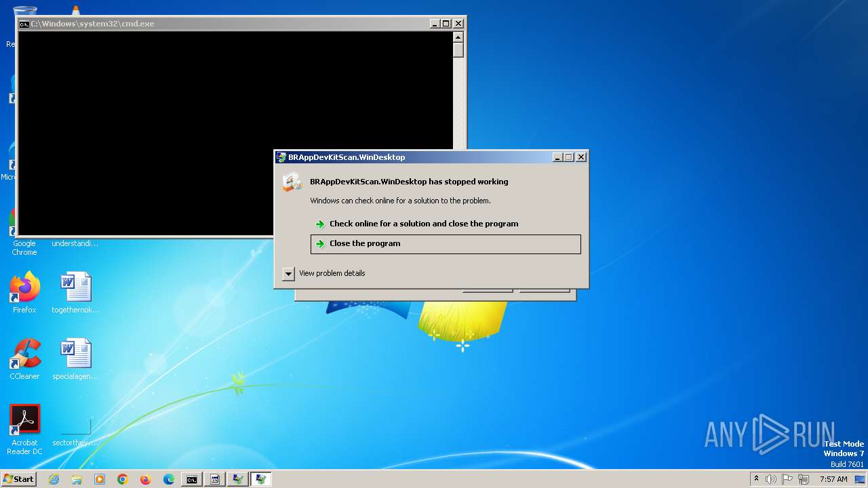Show hidden system tray icons
868x488 pixels.
point(757,479)
